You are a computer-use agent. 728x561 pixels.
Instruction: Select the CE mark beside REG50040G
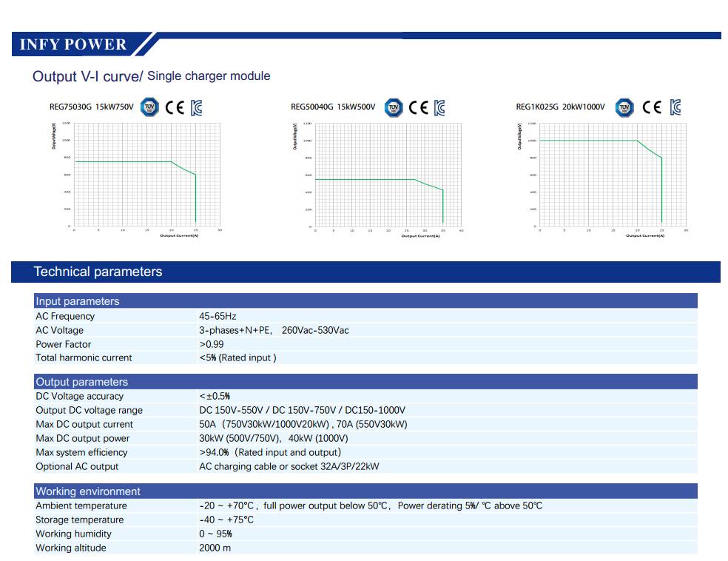418,108
